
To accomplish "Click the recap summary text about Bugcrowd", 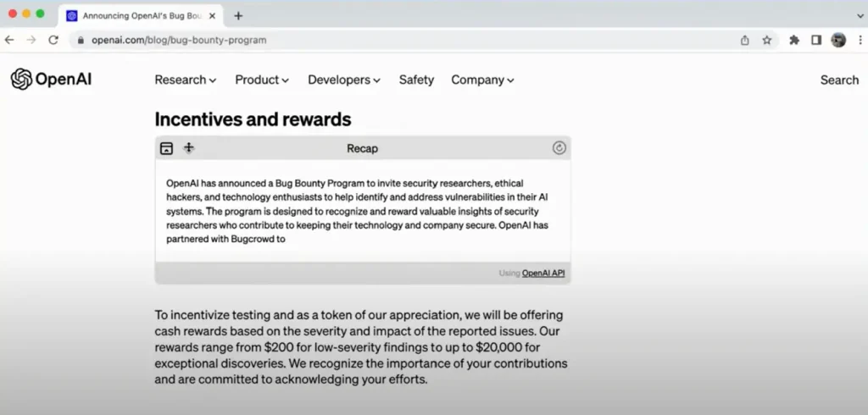I will click(357, 211).
